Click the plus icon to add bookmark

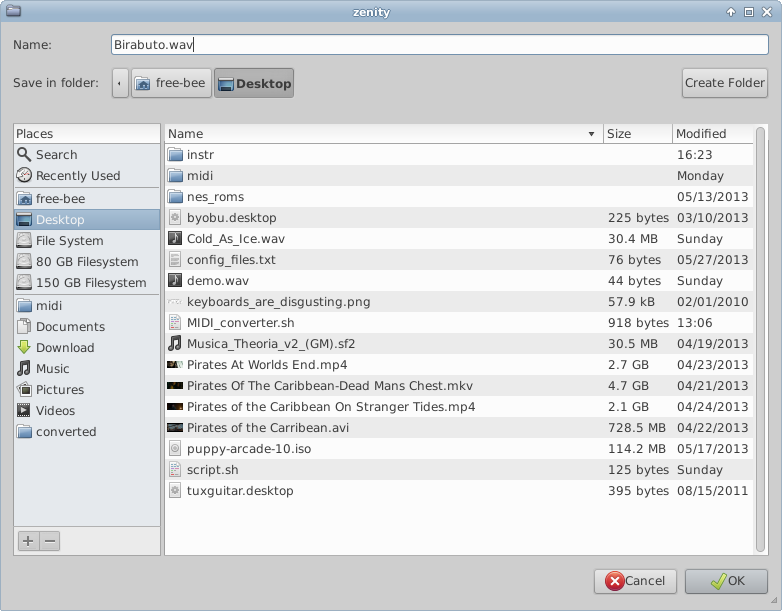click(x=28, y=541)
